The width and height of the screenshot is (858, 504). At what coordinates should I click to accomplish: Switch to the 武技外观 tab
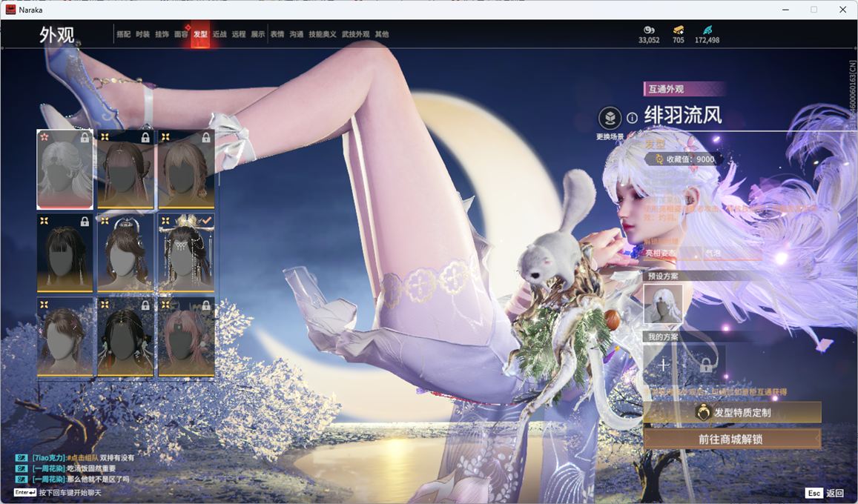tap(356, 34)
